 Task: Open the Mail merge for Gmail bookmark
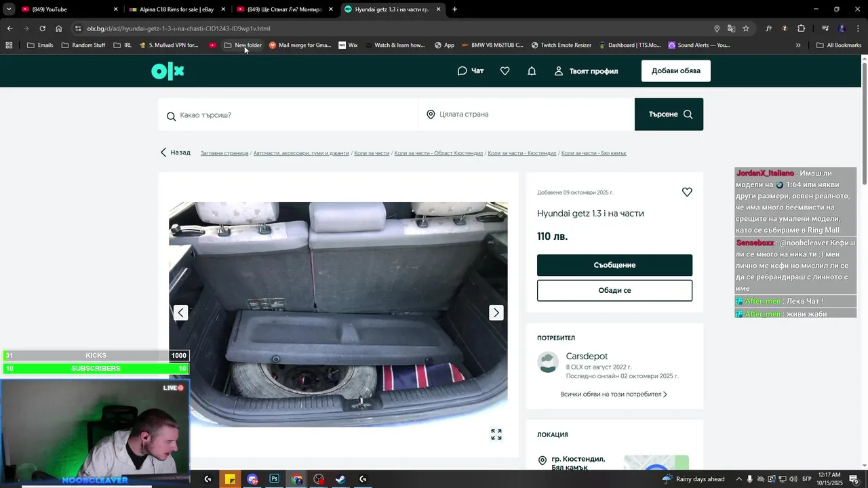(300, 45)
